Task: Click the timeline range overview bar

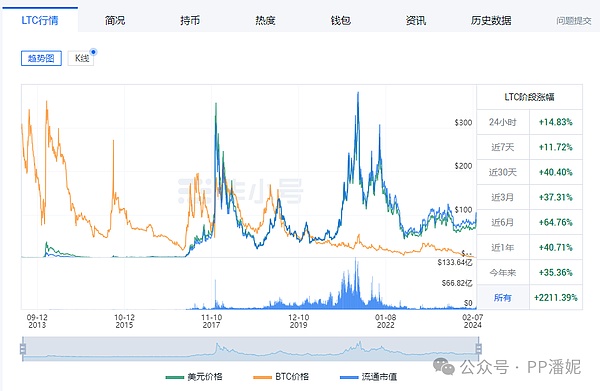Action: tap(251, 349)
